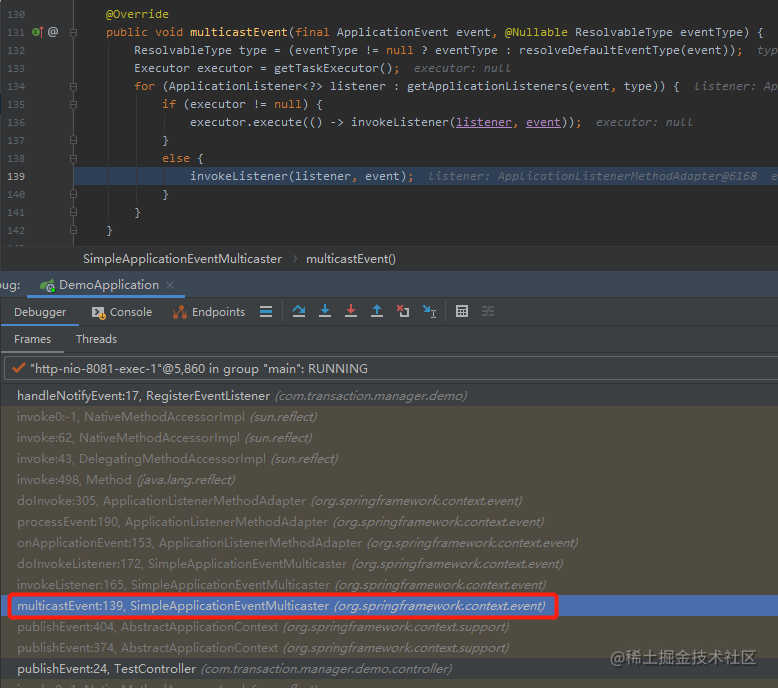Collapse the multicastEvent method fold at line 131
778x688 pixels.
tap(73, 32)
